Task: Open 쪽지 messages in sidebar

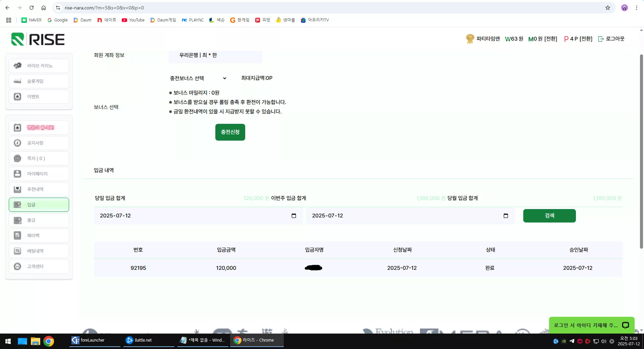Action: (x=39, y=158)
